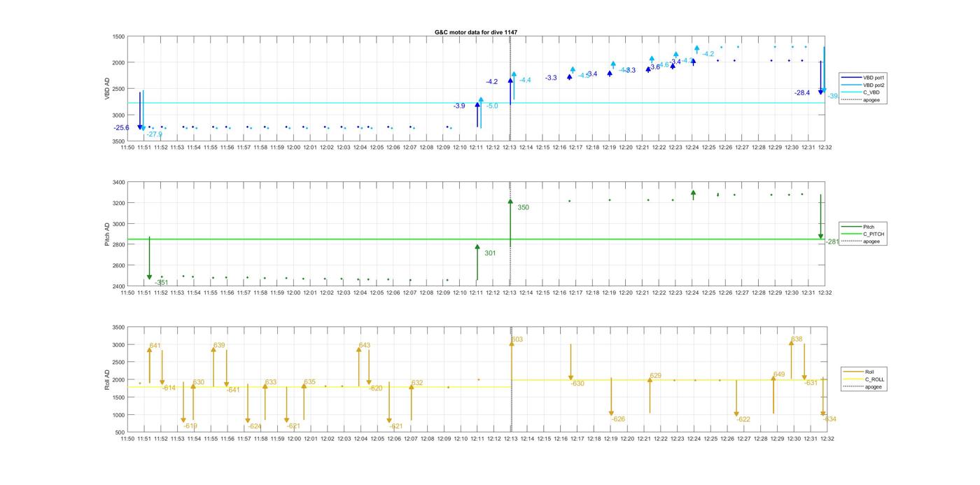Click the '12:32' time tick under the Pitch plot

coord(825,293)
